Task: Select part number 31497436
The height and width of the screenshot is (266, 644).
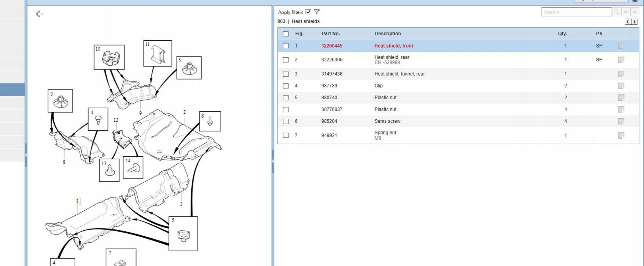Action: 332,74
